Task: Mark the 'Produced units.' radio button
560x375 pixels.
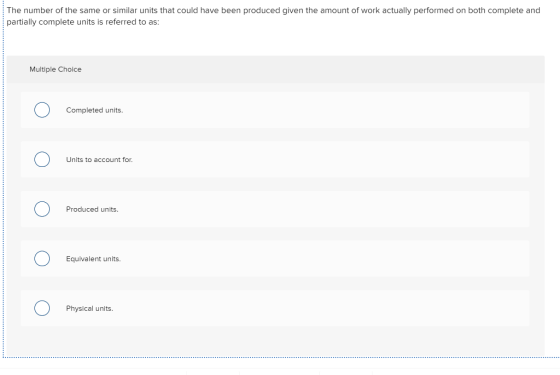Action: 42,209
